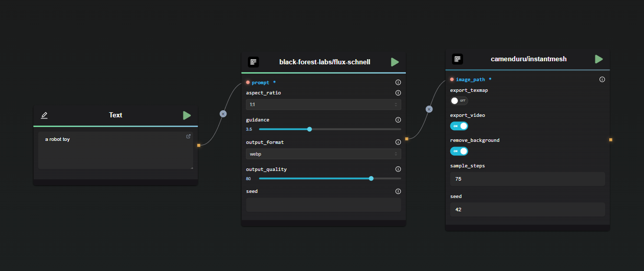Click the instantmesh output port
This screenshot has width=644, height=271.
coord(610,139)
